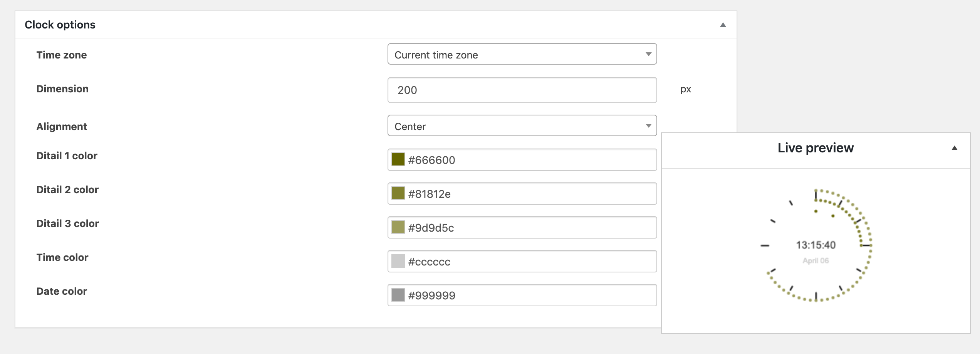The image size is (980, 354).
Task: Click the #81812e hex text field
Action: point(531,194)
